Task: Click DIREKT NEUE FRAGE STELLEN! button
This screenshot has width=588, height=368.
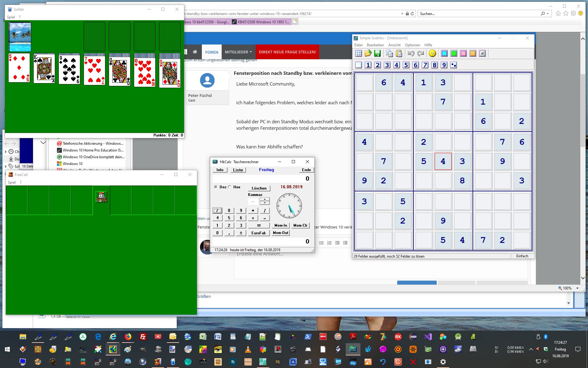Action: point(287,52)
